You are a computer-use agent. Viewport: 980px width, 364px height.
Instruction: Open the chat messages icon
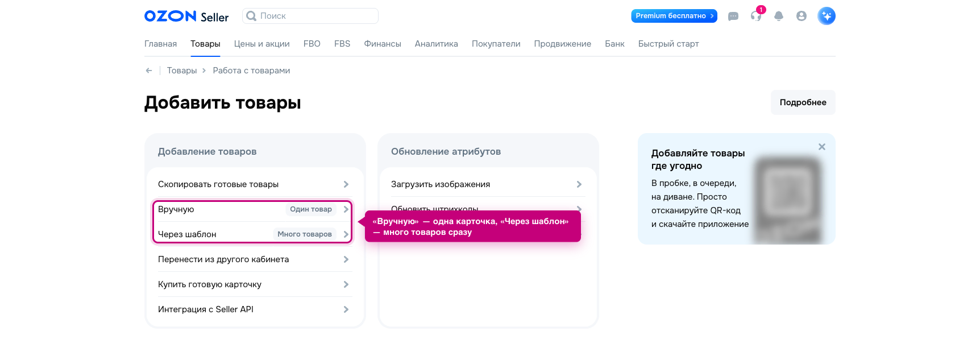coord(733,16)
